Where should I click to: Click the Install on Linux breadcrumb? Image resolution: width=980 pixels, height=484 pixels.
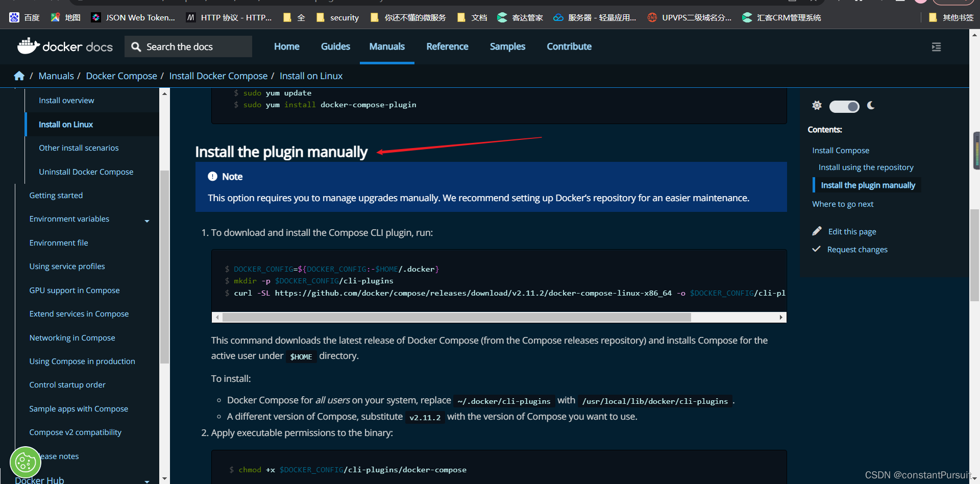311,76
